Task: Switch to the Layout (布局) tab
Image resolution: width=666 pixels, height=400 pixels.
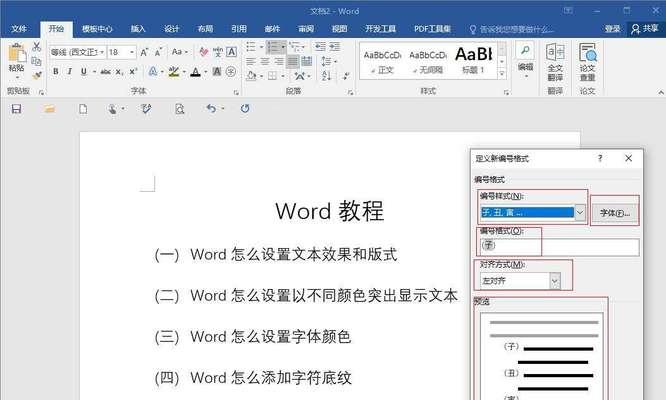Action: click(205, 29)
